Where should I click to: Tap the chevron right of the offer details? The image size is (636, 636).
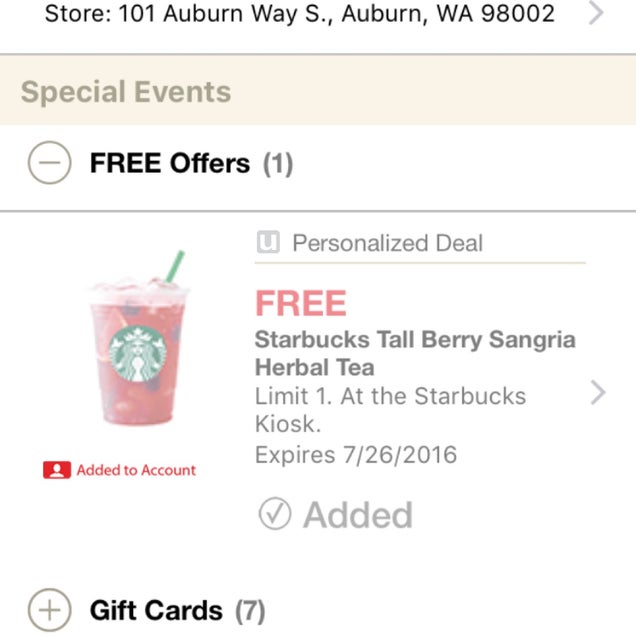click(598, 393)
